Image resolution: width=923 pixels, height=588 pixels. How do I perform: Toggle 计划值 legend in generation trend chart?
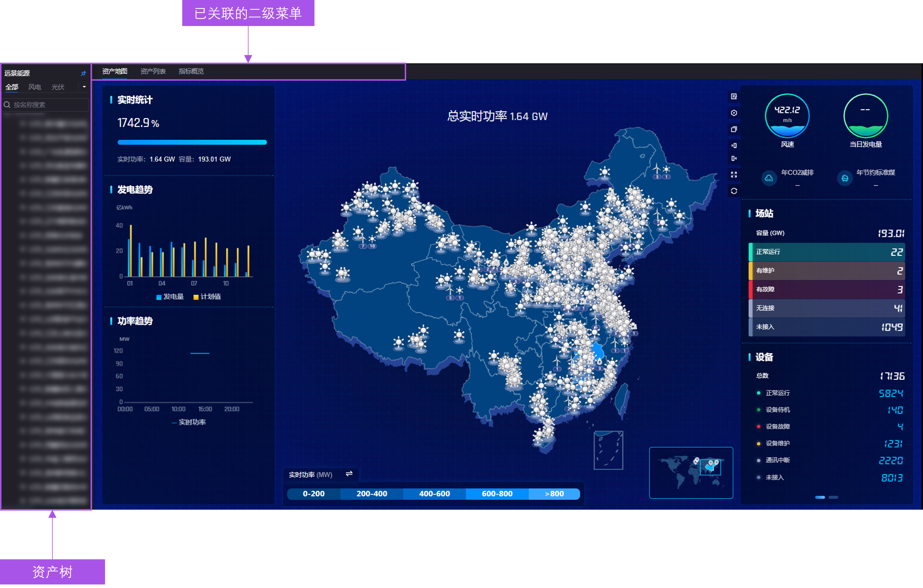207,297
